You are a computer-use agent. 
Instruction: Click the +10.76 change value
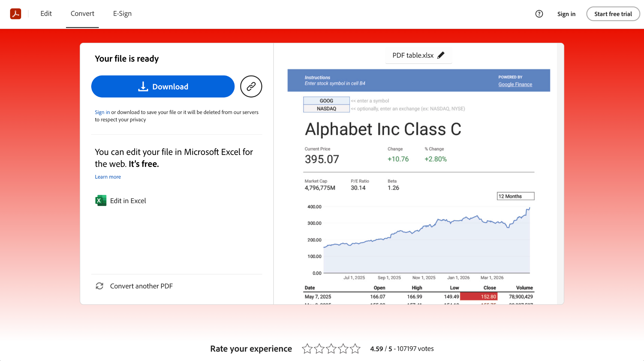point(398,159)
